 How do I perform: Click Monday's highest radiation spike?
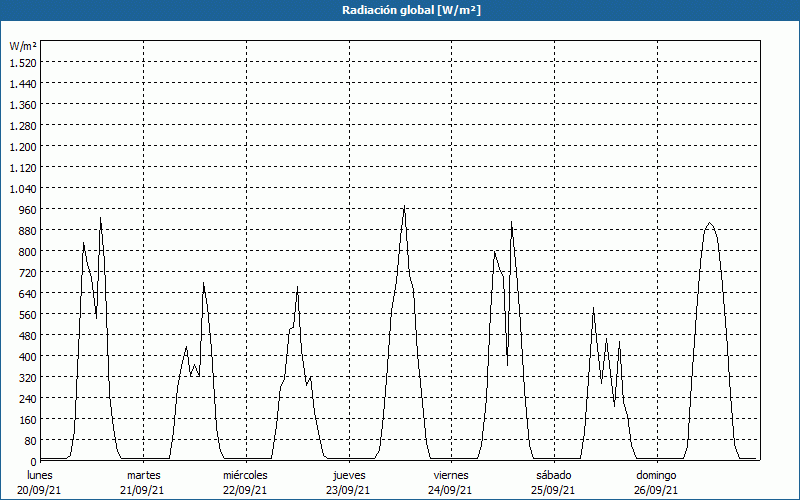pyautogui.click(x=101, y=219)
